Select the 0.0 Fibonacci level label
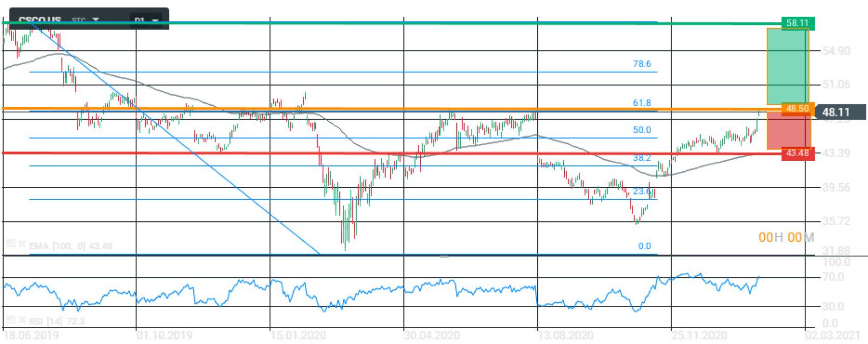Screen dimensions: 868x344 click(644, 246)
